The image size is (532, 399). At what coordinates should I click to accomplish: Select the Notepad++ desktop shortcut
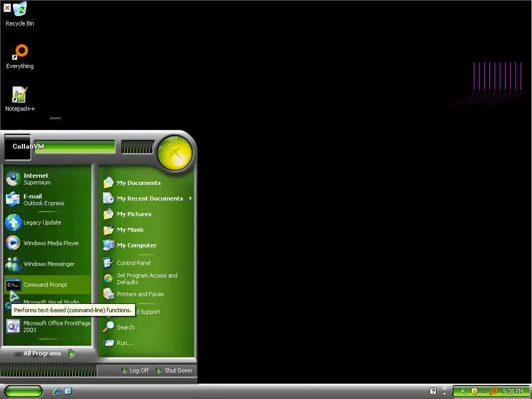pyautogui.click(x=20, y=99)
